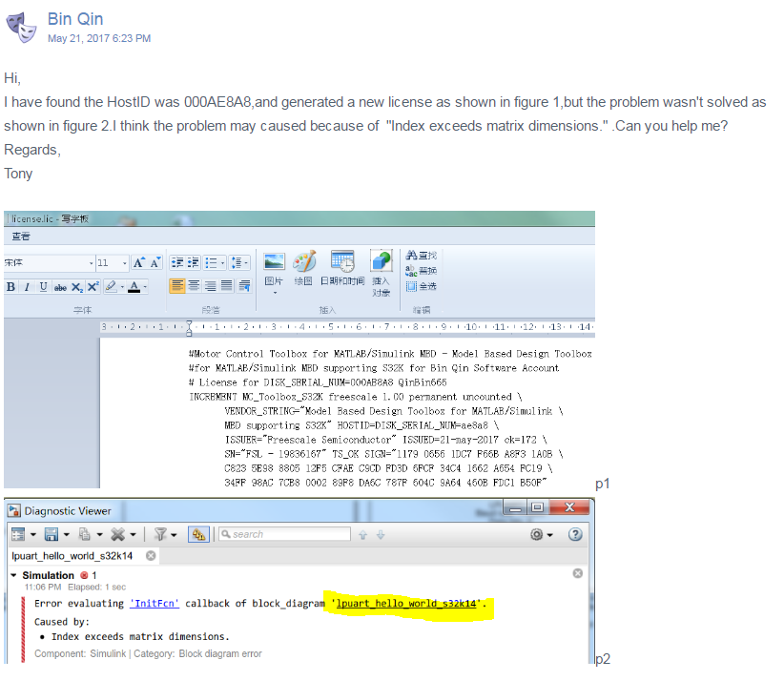This screenshot has height=681, width=784.
Task: Select Justify paragraph alignment
Action: tap(227, 285)
